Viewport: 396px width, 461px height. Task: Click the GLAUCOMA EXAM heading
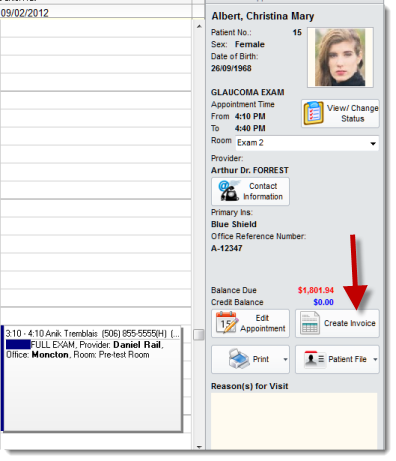248,92
